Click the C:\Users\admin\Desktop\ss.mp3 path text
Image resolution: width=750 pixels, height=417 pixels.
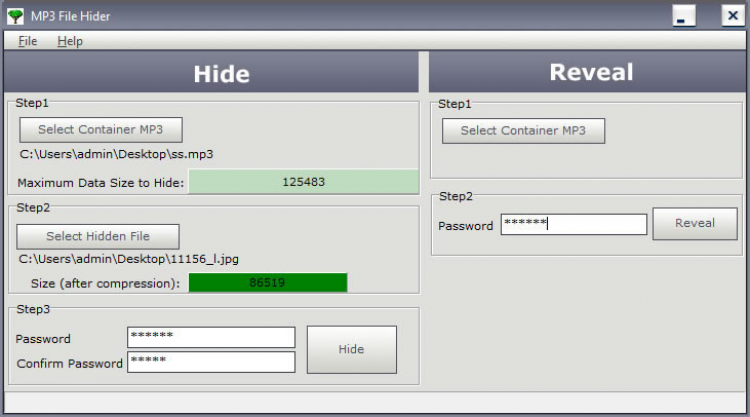point(116,154)
